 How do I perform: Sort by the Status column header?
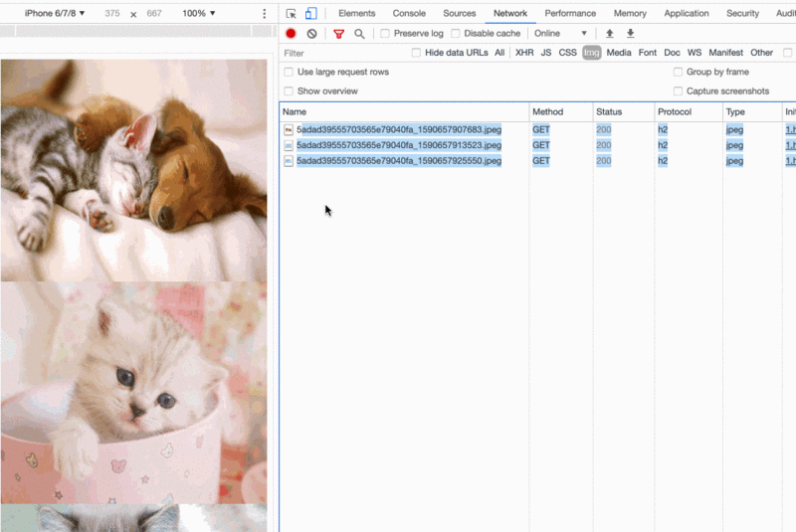[624, 112]
